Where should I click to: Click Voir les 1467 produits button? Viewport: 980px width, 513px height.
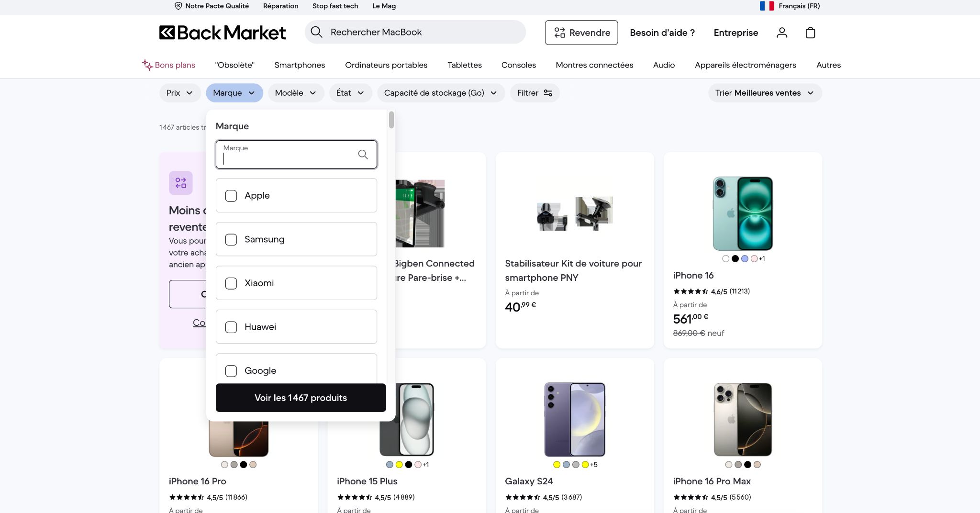click(x=301, y=398)
